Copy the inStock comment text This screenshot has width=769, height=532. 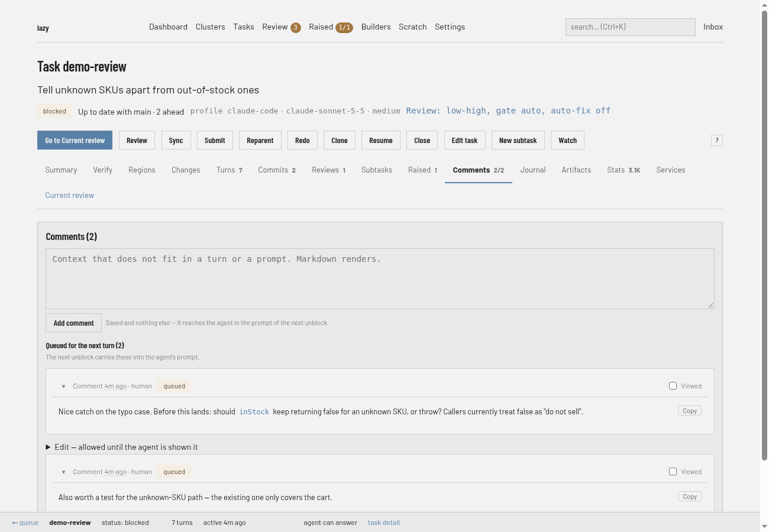pyautogui.click(x=690, y=411)
